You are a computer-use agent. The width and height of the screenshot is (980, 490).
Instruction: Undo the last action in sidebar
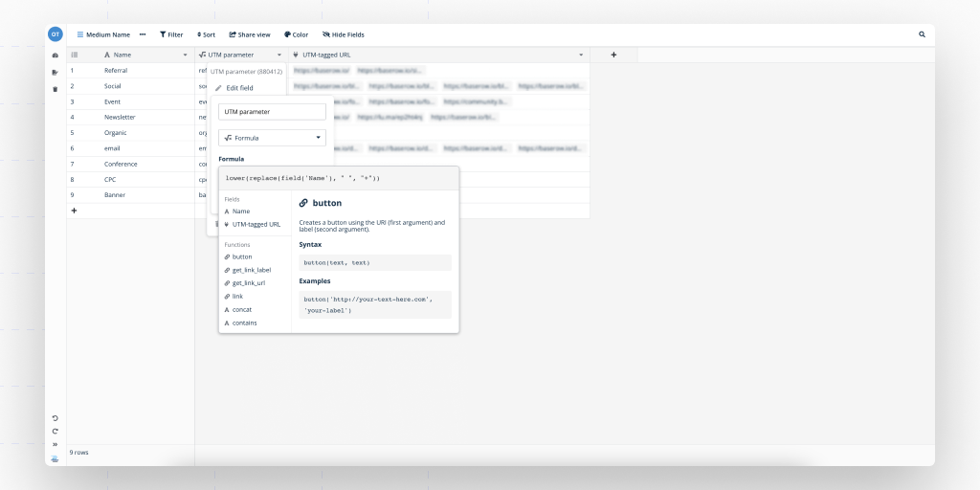[55, 418]
